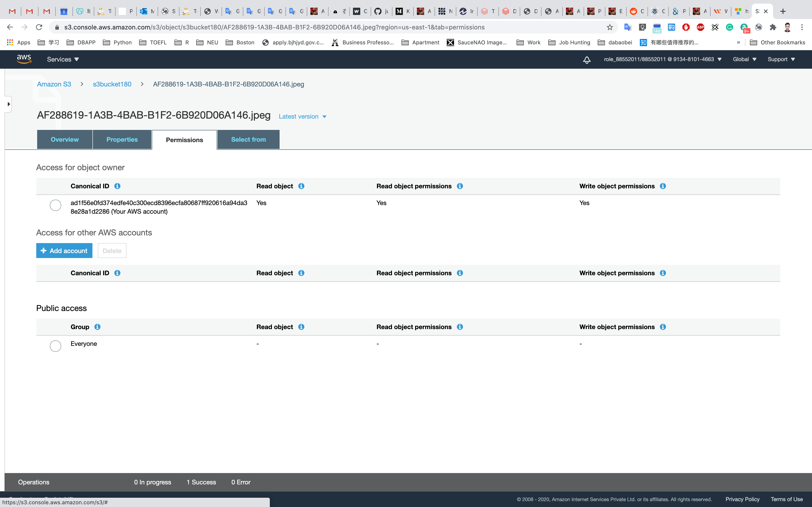Open the Services dropdown menu

coord(63,59)
